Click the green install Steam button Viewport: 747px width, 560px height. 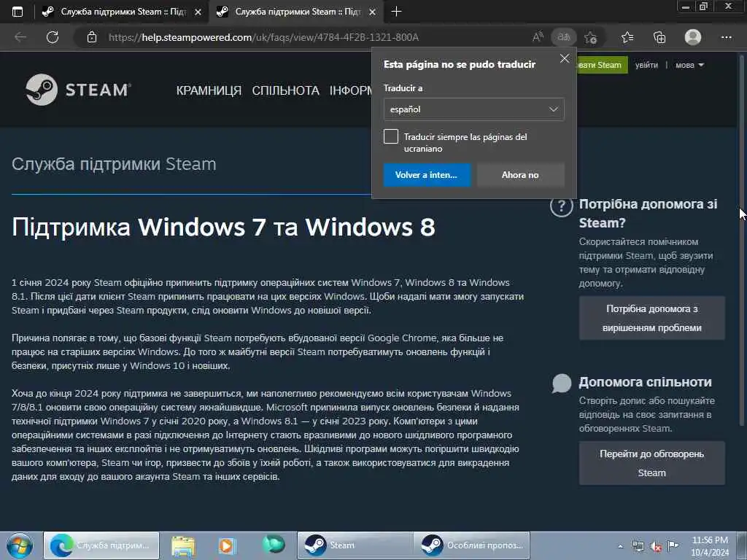tap(602, 65)
